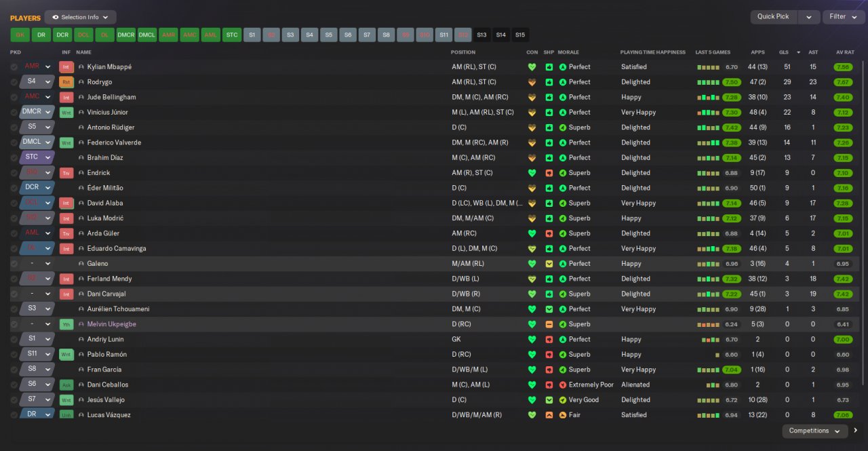868x451 pixels.
Task: Open Andriy Lunin's player info icon
Action: click(81, 339)
